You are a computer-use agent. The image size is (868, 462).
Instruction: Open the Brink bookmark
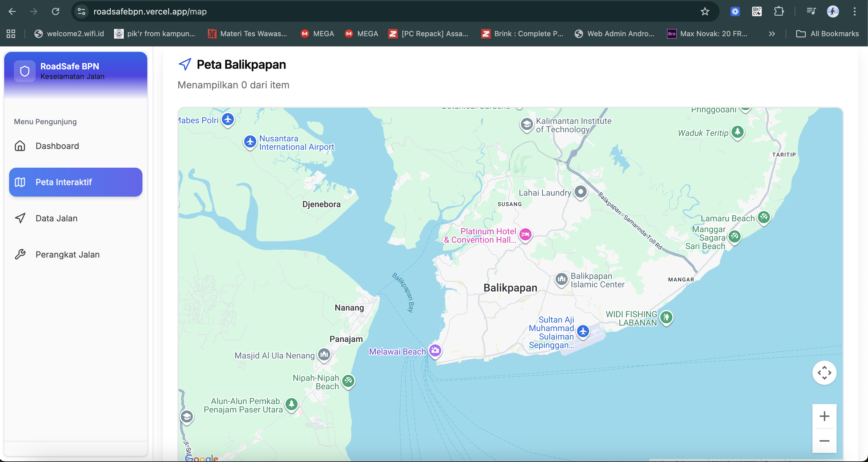pos(521,33)
